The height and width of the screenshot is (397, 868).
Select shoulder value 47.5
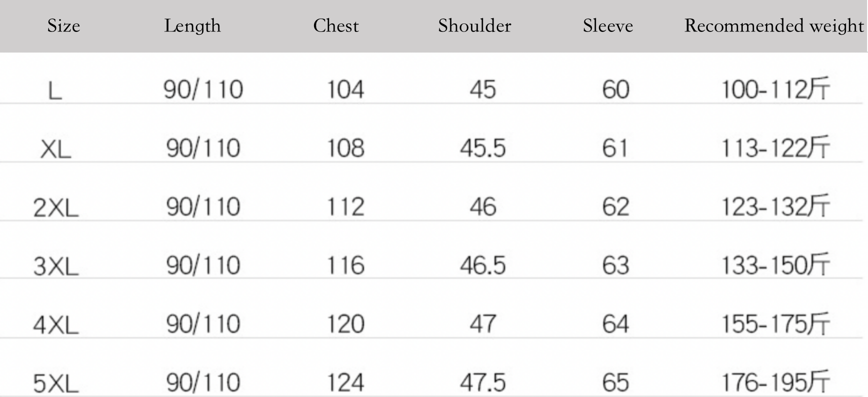pos(483,383)
